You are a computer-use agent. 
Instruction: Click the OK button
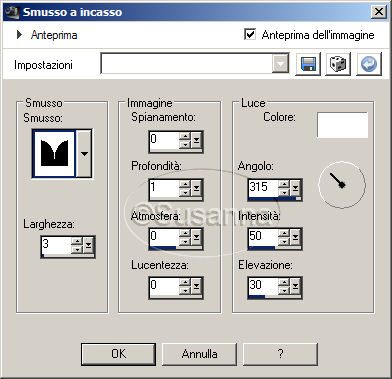pos(118,354)
